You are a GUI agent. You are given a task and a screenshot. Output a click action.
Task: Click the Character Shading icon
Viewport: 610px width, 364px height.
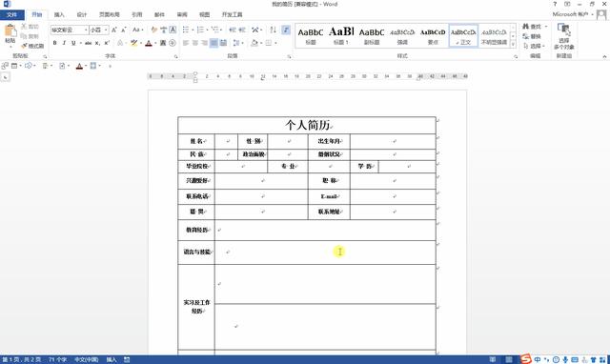click(163, 43)
